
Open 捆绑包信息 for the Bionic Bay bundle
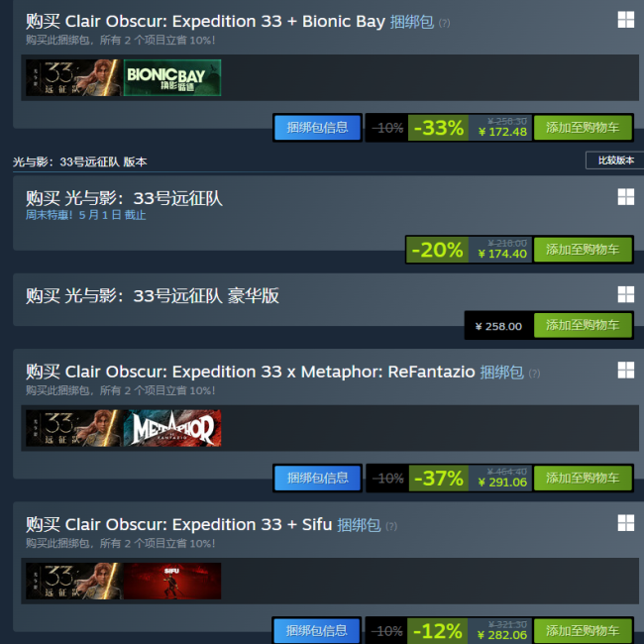pos(317,128)
